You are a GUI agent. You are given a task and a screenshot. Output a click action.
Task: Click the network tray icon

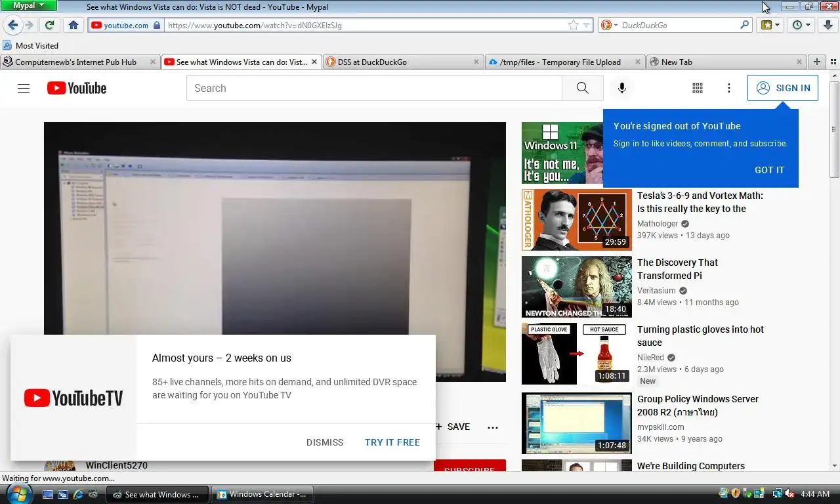[x=777, y=493]
